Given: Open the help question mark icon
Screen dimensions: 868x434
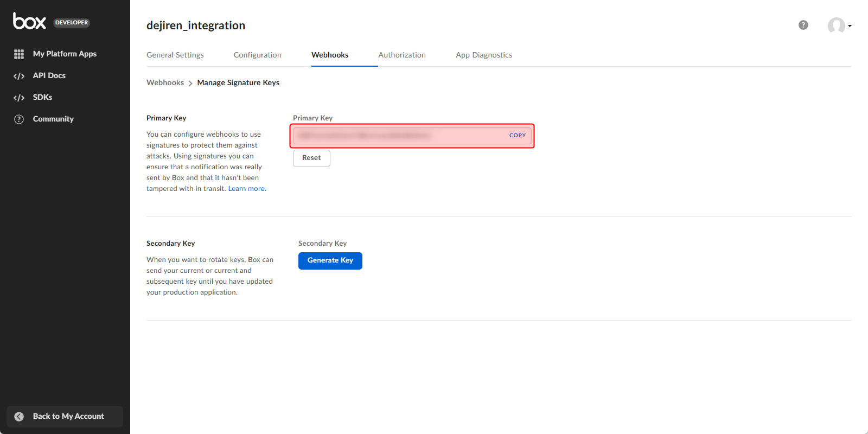Looking at the screenshot, I should 803,25.
